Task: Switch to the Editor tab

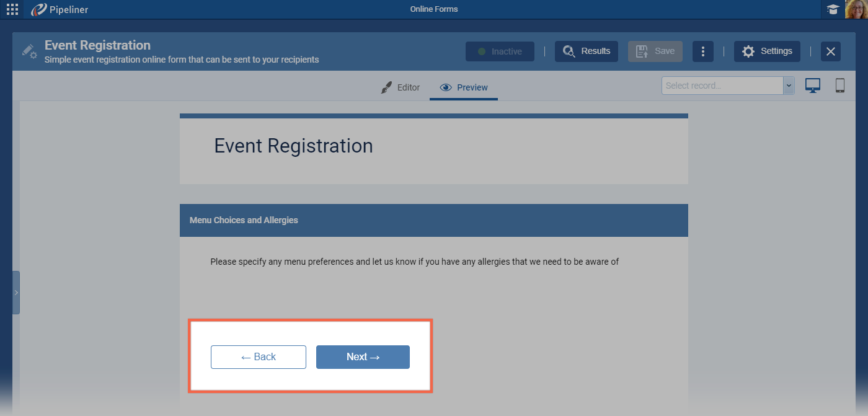Action: pos(401,87)
